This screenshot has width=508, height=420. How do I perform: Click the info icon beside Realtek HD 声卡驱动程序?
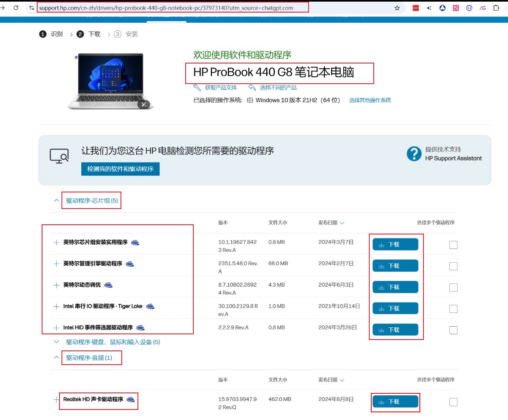[131, 399]
